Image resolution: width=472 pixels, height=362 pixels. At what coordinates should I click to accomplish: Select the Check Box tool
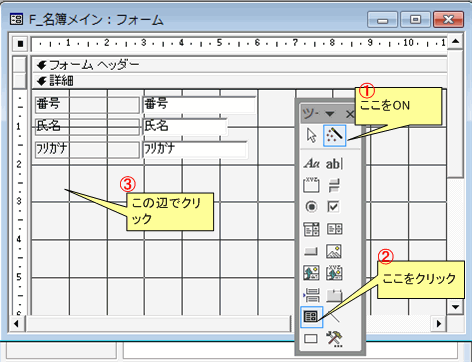pyautogui.click(x=334, y=207)
